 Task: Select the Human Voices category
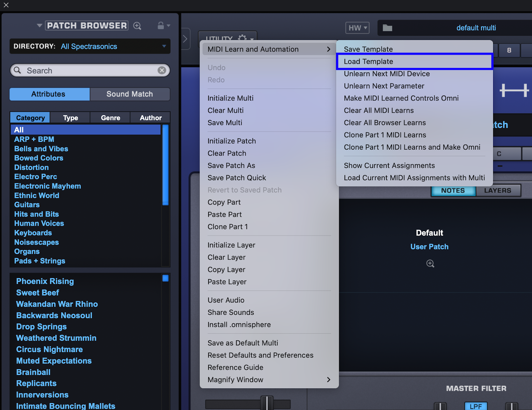tap(86, 223)
